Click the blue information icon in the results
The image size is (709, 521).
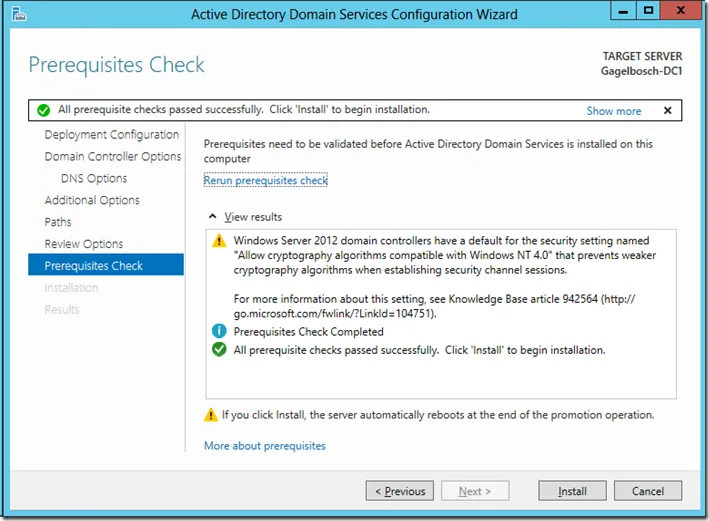(x=219, y=331)
